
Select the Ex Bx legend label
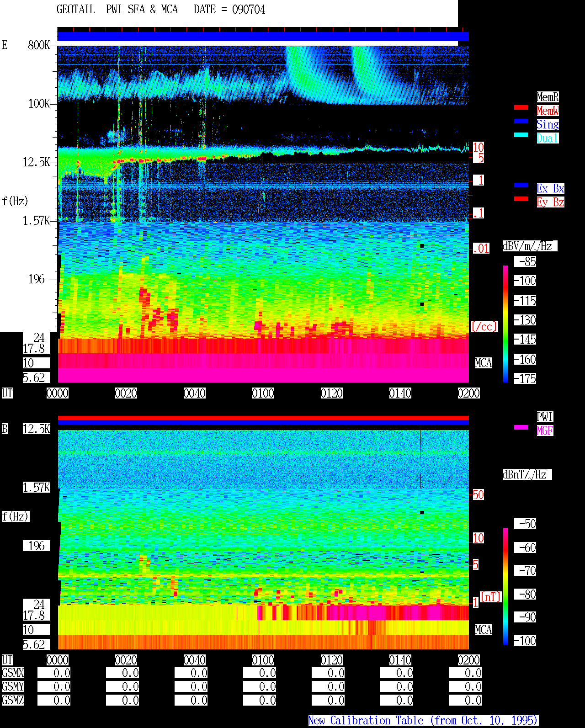[550, 188]
